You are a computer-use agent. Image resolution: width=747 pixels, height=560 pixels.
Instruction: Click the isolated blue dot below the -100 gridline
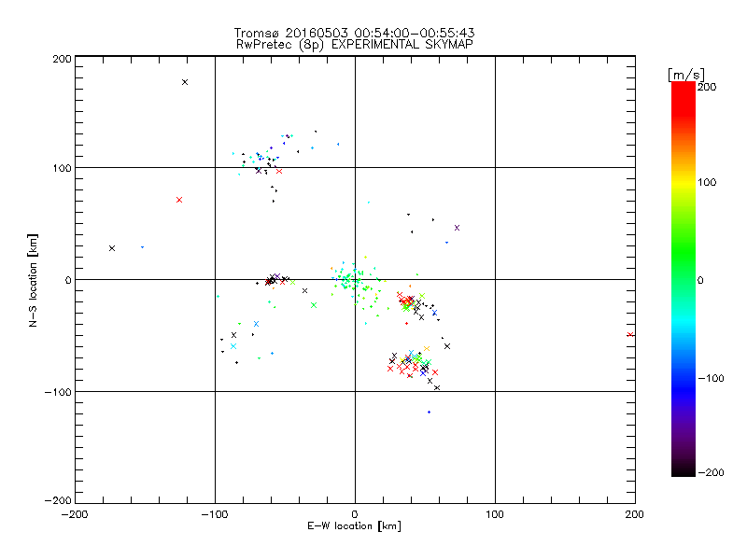[x=430, y=413]
